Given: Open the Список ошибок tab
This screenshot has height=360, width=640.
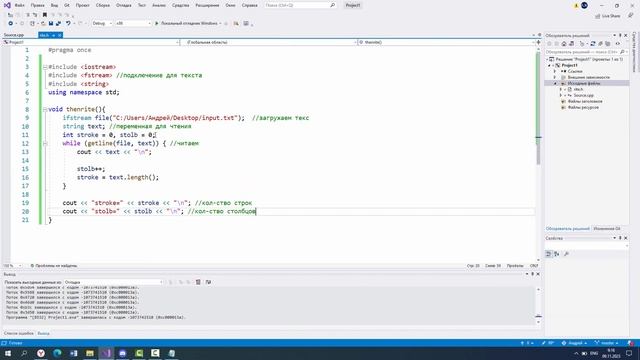Looking at the screenshot, I should [18, 333].
